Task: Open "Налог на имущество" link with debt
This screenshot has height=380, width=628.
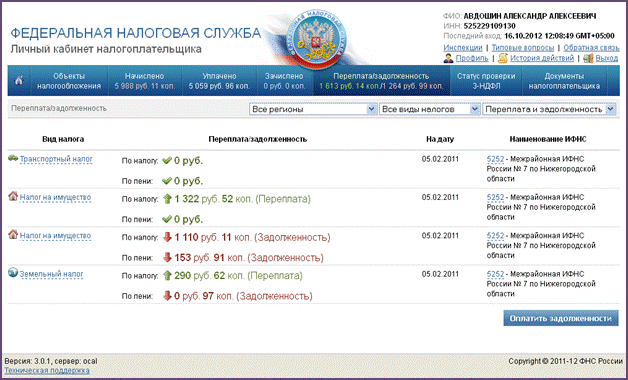Action: click(55, 236)
